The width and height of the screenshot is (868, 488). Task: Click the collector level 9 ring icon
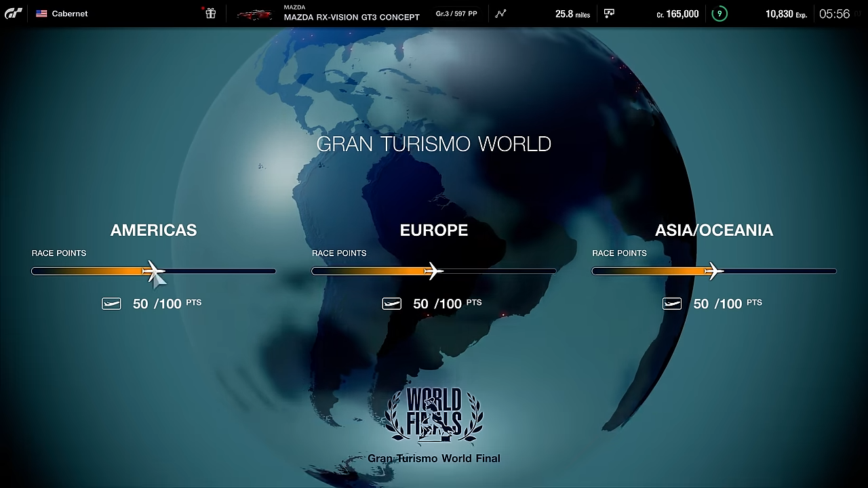click(719, 14)
